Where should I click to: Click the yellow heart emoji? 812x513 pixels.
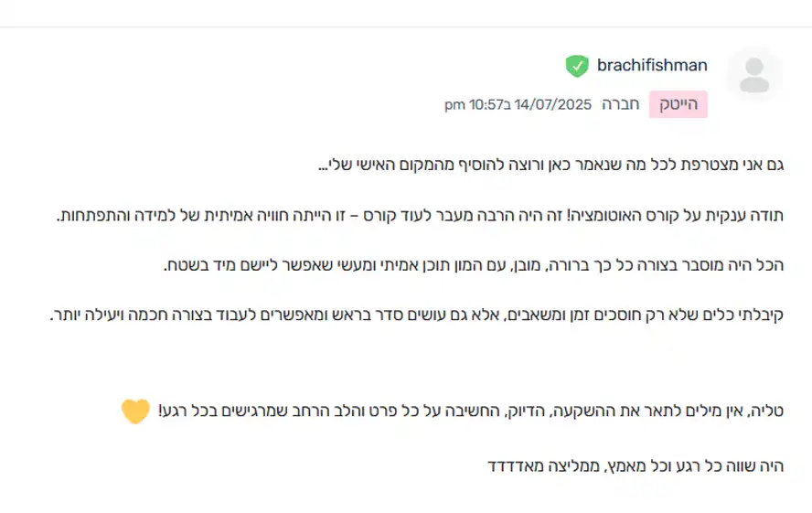pos(135,411)
